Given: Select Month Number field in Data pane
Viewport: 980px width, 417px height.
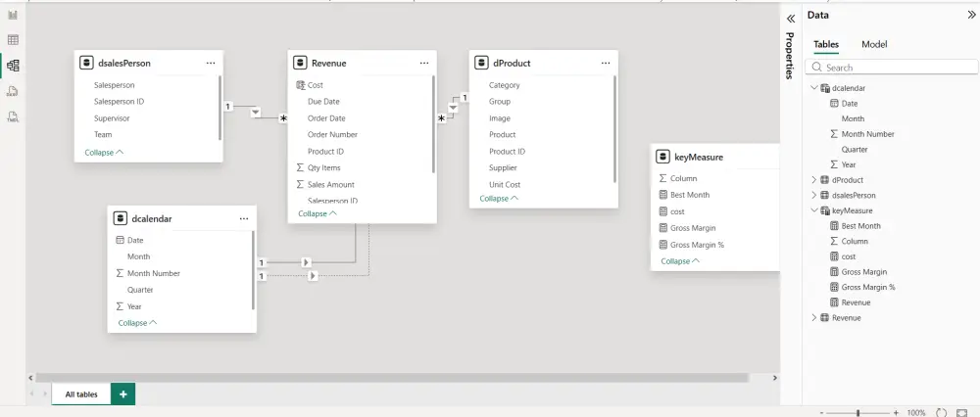Looking at the screenshot, I should (x=867, y=133).
